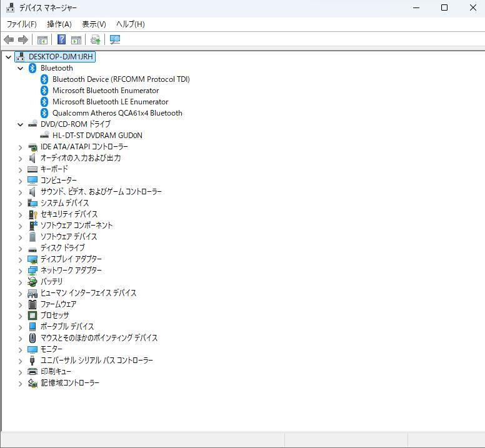Expand the ディスク ドライブ category
The width and height of the screenshot is (485, 448).
tap(21, 249)
